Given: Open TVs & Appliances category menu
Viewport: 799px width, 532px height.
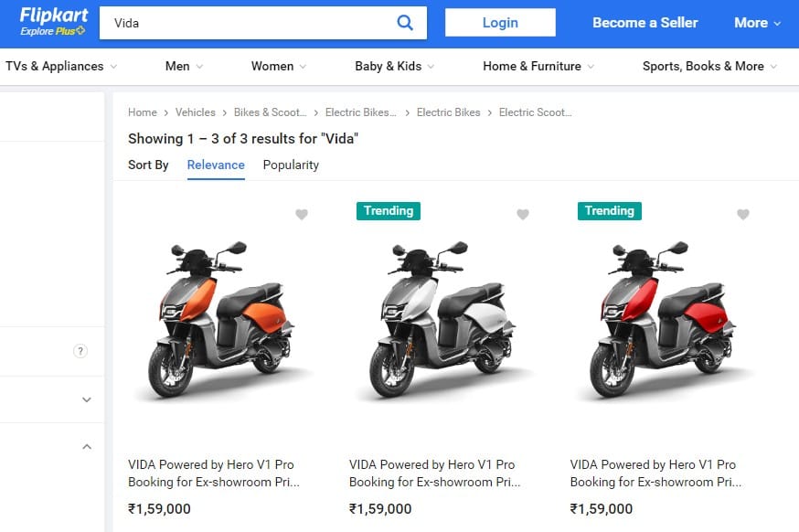Looking at the screenshot, I should click(60, 66).
